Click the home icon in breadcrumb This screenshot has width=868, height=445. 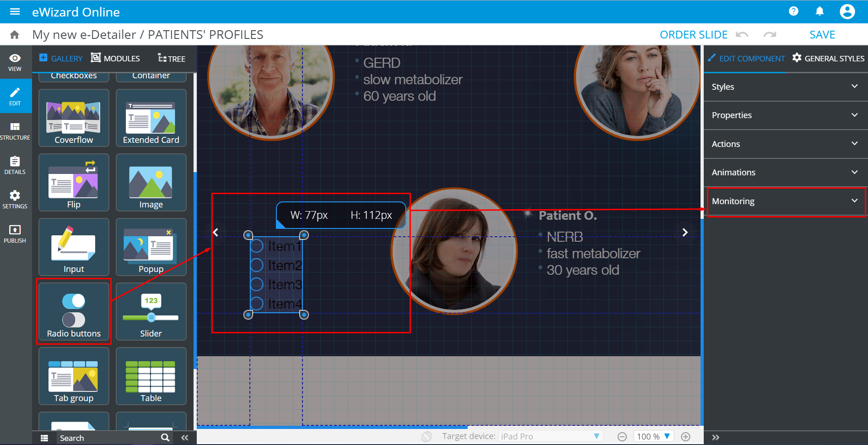pyautogui.click(x=15, y=35)
